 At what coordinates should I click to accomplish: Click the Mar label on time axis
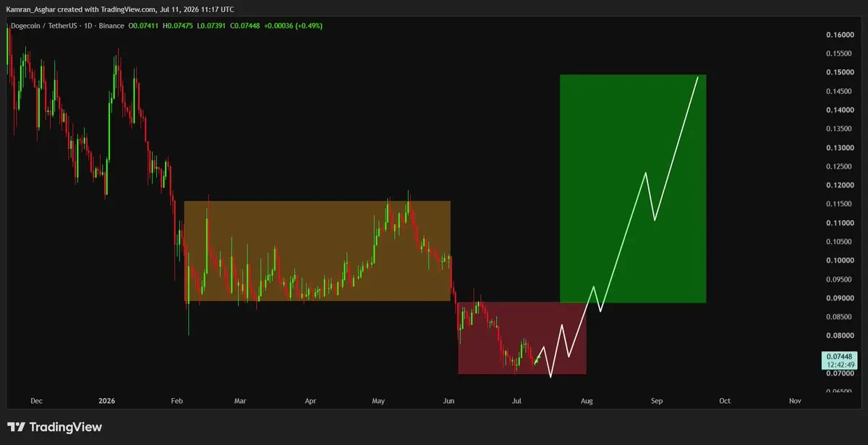click(x=240, y=400)
